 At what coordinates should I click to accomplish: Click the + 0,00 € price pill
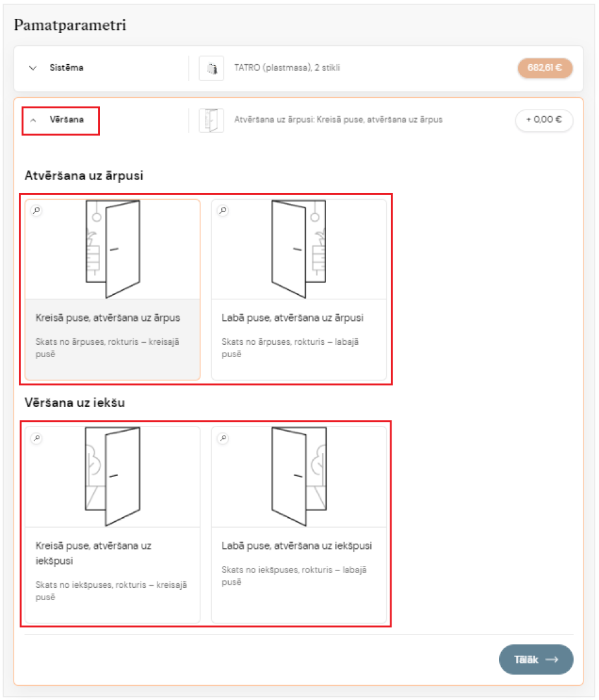pos(544,120)
